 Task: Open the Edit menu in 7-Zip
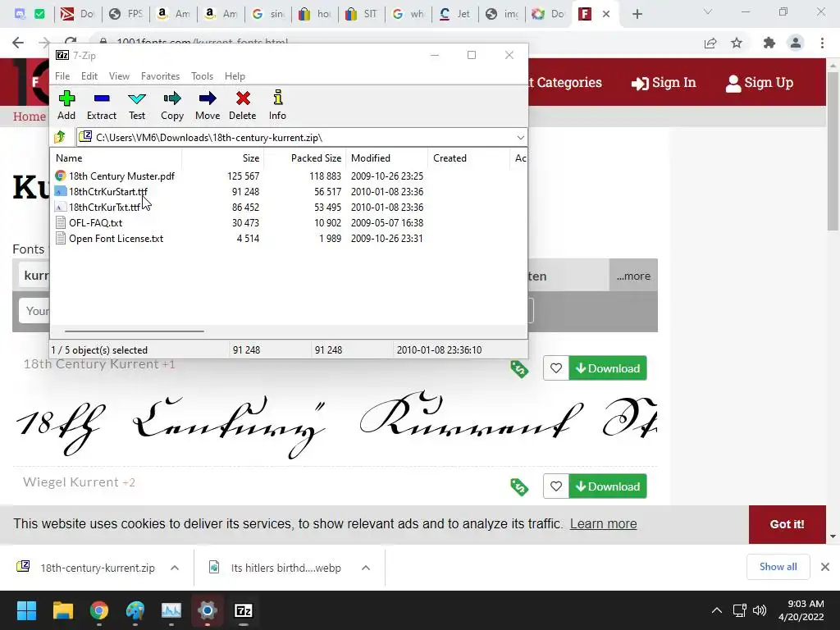tap(89, 76)
